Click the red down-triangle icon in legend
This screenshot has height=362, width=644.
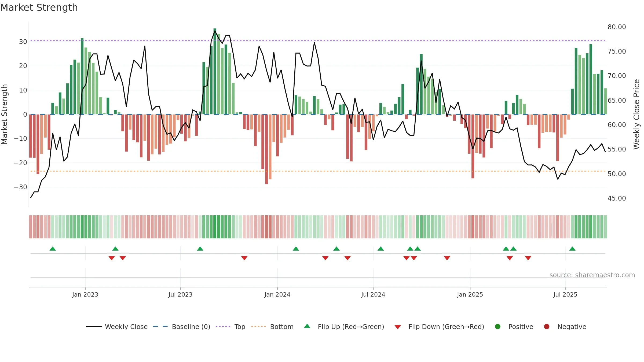coord(398,327)
